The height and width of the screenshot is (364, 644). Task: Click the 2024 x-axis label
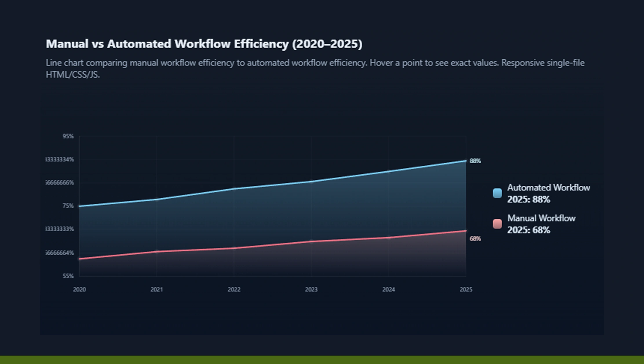point(388,289)
